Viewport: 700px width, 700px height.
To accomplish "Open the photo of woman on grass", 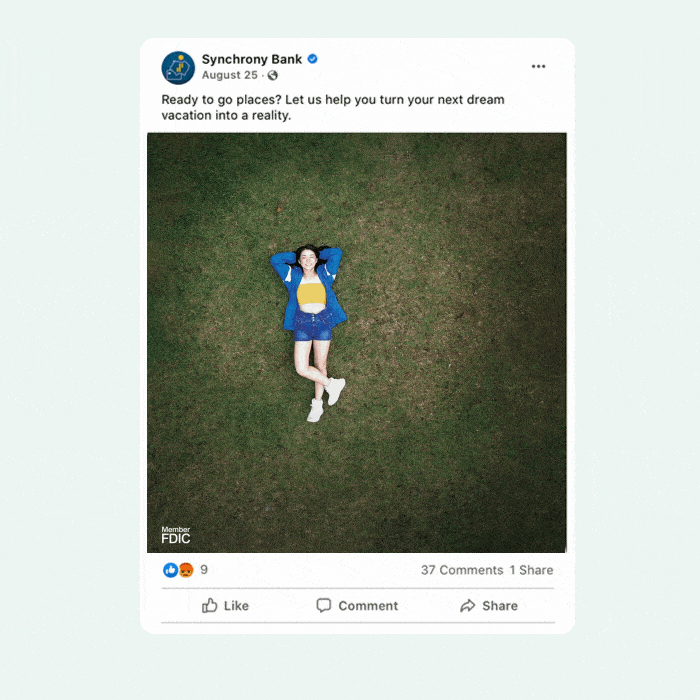I will [357, 342].
